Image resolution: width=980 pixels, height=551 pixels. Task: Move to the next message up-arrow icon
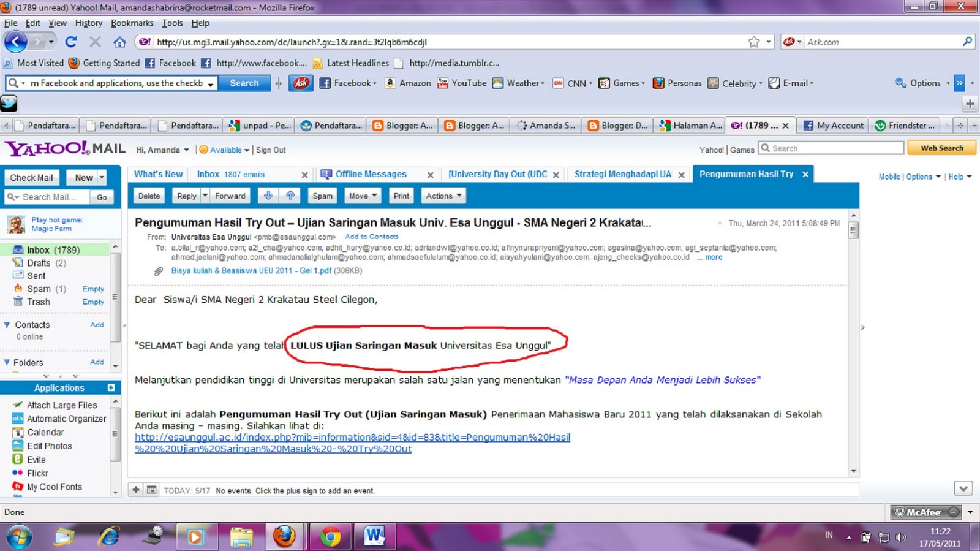(x=290, y=196)
